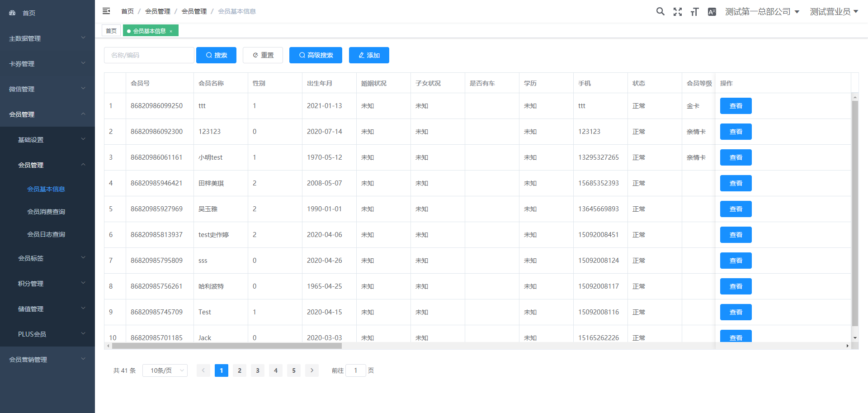Expand the 主数据管理 menu
The image size is (868, 413).
click(x=47, y=38)
